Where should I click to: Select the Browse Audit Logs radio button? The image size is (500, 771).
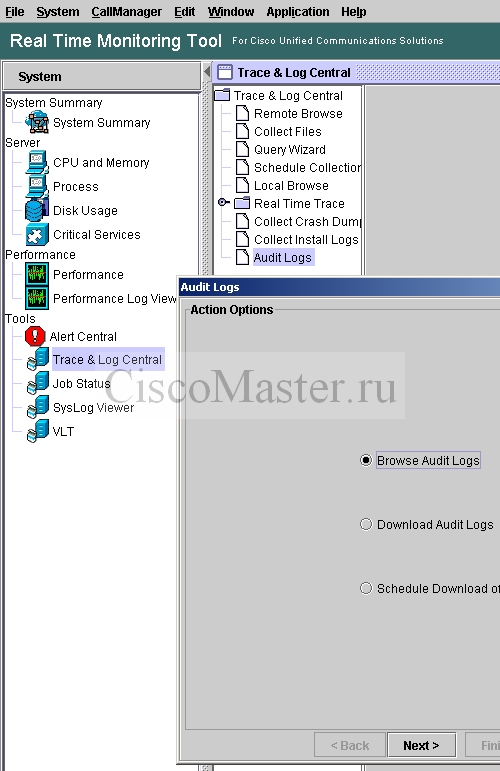click(366, 460)
